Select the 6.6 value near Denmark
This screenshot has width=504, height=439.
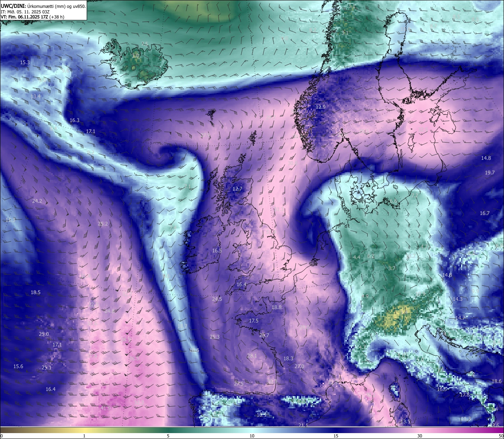click(394, 201)
